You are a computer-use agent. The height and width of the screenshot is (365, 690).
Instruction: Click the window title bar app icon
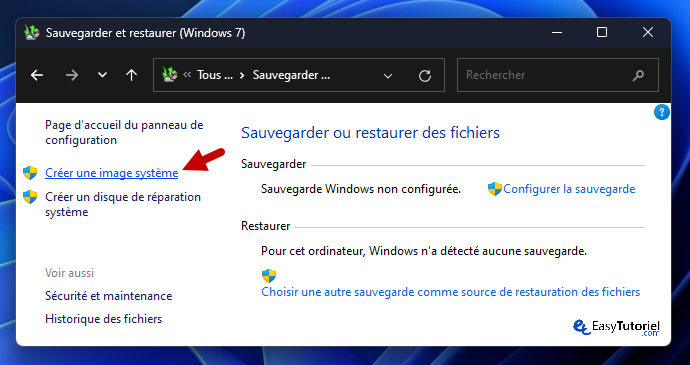[x=32, y=33]
